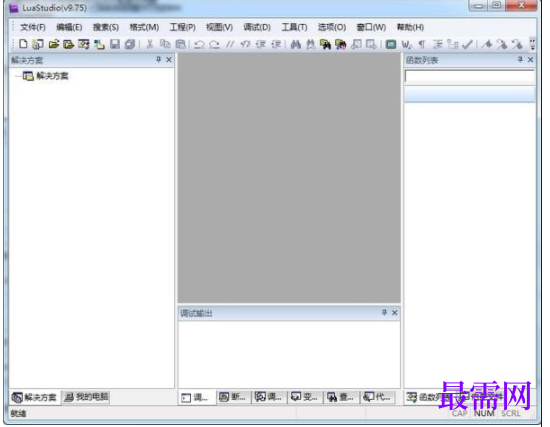The image size is (550, 427).
Task: Click the green screen icon in toolbar
Action: coord(391,44)
